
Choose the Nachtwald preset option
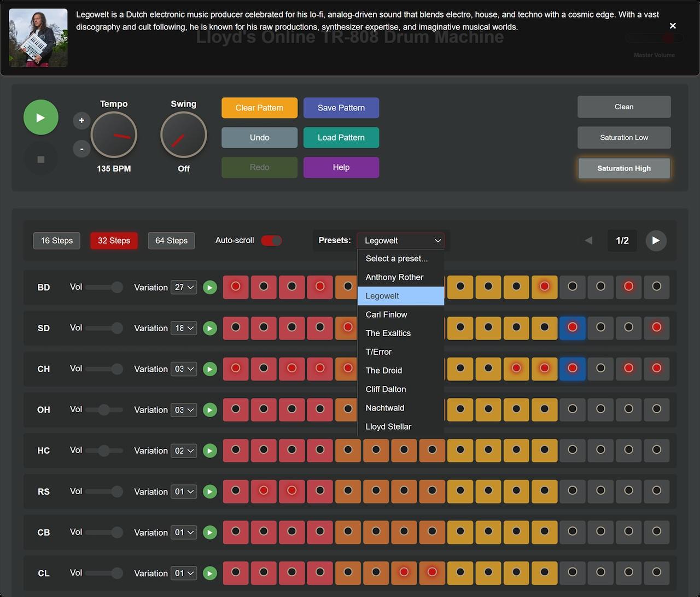point(385,408)
